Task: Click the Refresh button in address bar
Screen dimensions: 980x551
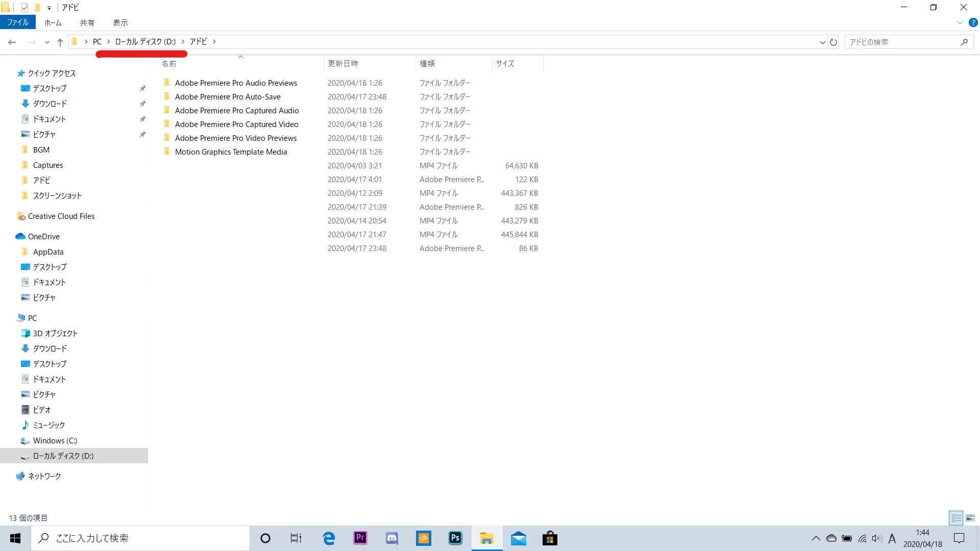Action: 834,42
